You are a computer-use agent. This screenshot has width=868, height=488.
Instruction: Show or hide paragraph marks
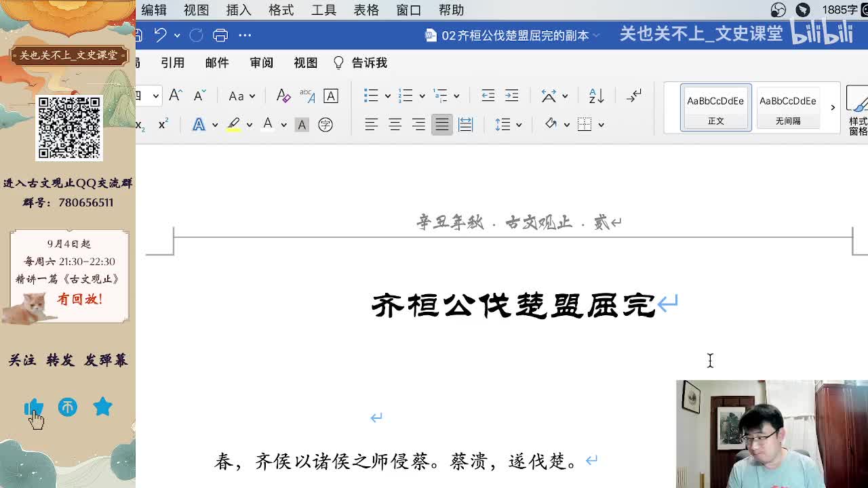[x=634, y=96]
